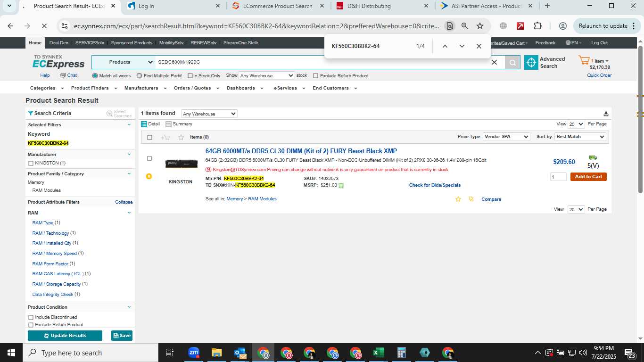The height and width of the screenshot is (362, 644).
Task: Switch to the ECommerce Product Search tab
Action: point(279,6)
